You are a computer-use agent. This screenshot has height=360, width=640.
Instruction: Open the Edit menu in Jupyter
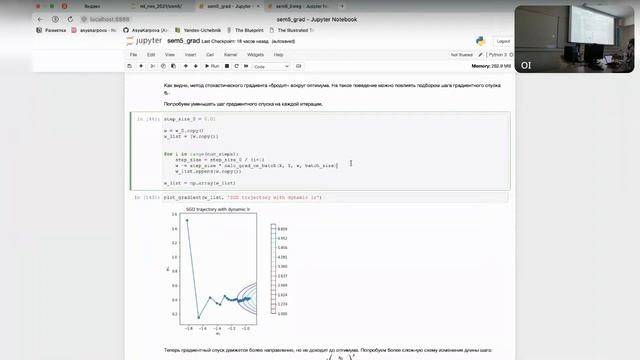[151, 55]
